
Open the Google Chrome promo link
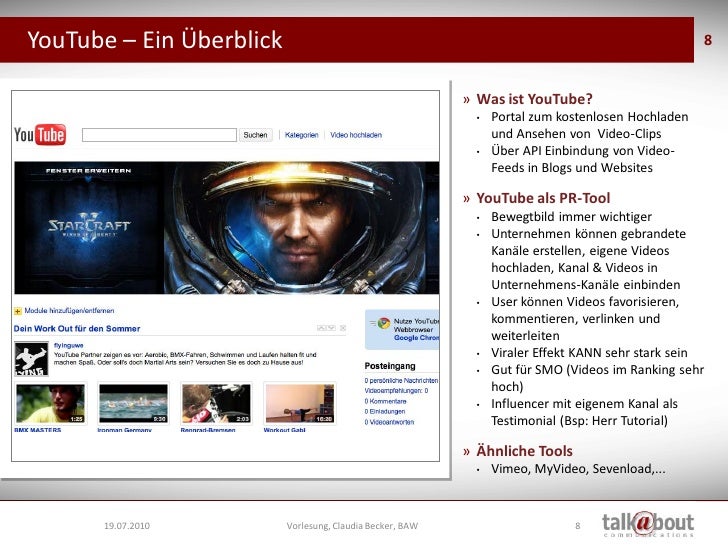(x=416, y=338)
